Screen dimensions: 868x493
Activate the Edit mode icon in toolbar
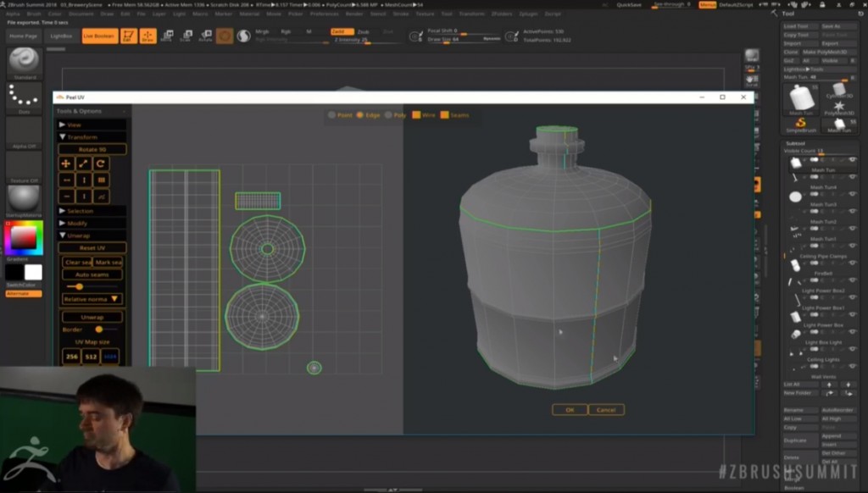coord(128,36)
